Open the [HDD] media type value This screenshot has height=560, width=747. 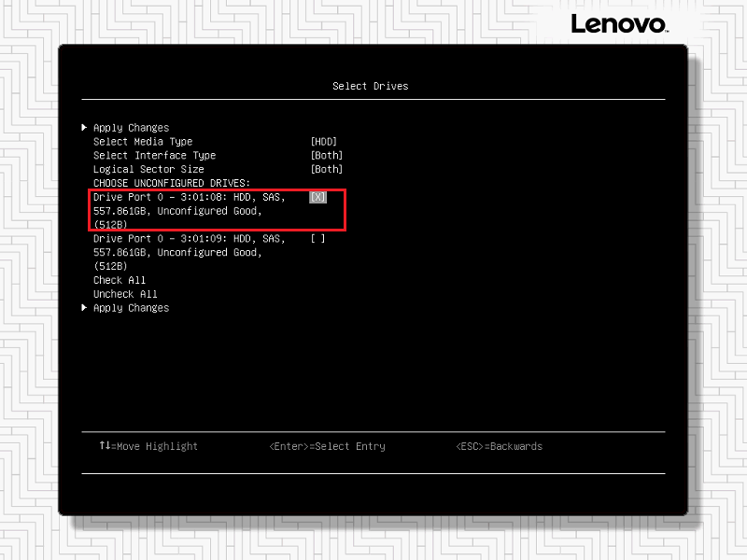click(323, 142)
